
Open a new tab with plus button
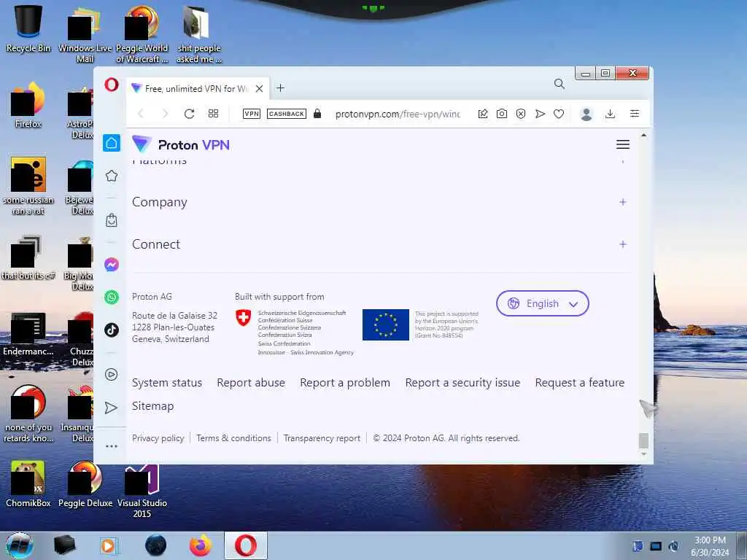point(281,88)
